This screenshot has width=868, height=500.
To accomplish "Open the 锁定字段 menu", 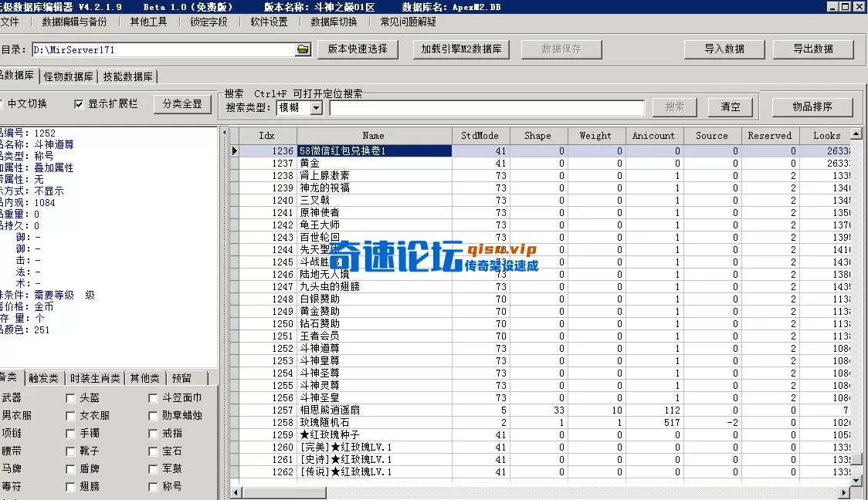I will [x=209, y=22].
